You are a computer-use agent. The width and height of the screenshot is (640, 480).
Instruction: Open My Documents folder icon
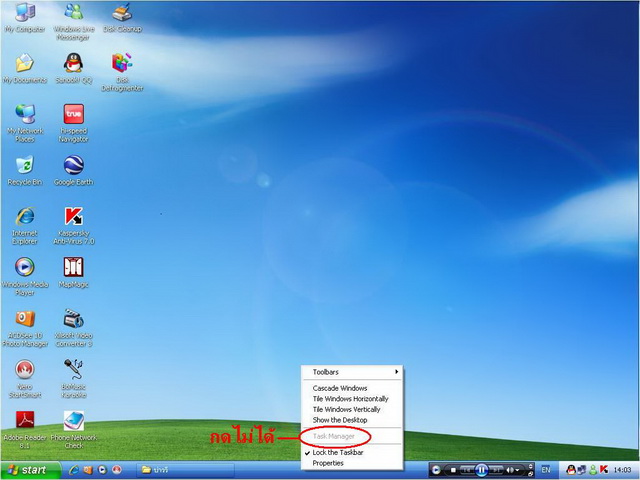click(25, 68)
